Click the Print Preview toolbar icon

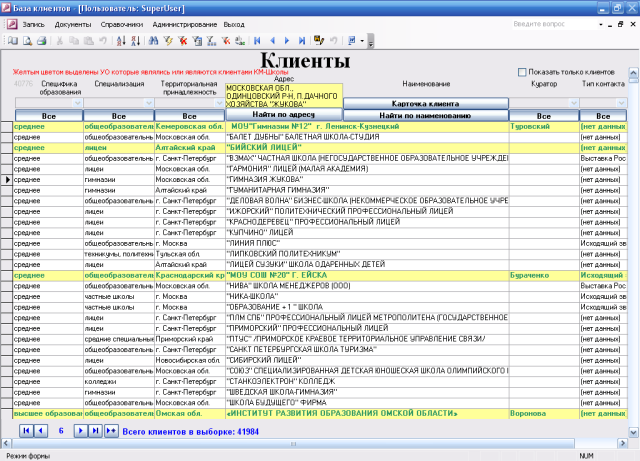click(x=27, y=40)
